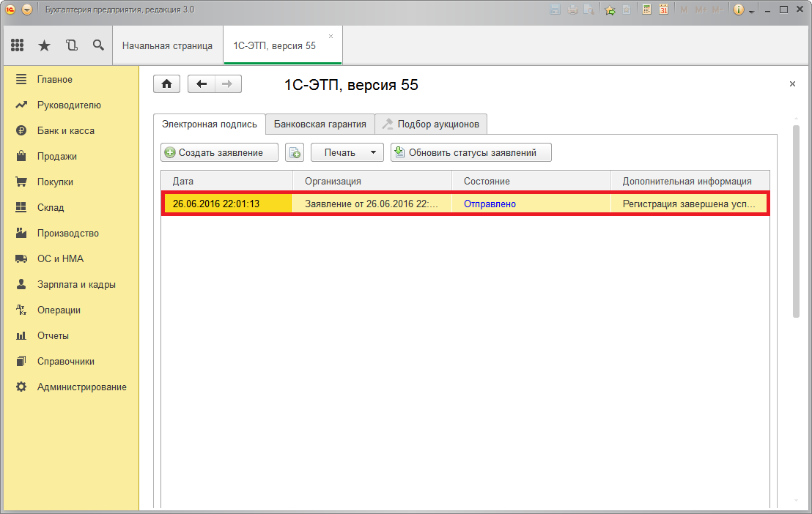Go to home page with house icon

(166, 84)
